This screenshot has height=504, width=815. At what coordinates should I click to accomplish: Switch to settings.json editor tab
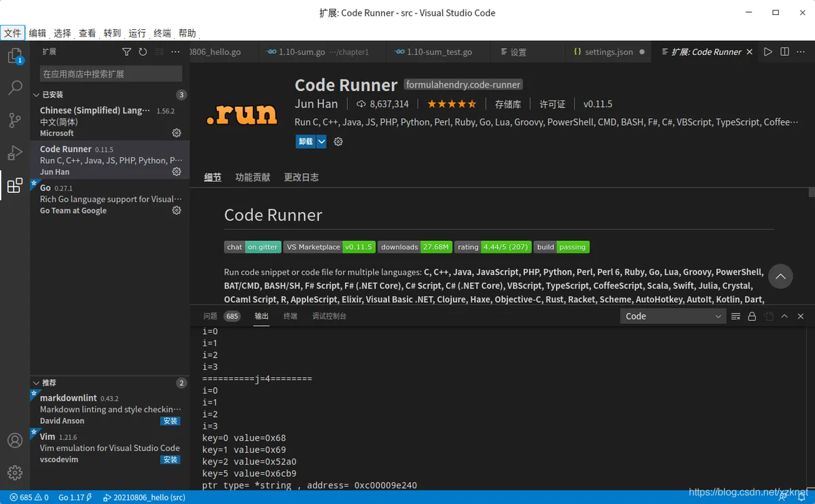[x=608, y=52]
